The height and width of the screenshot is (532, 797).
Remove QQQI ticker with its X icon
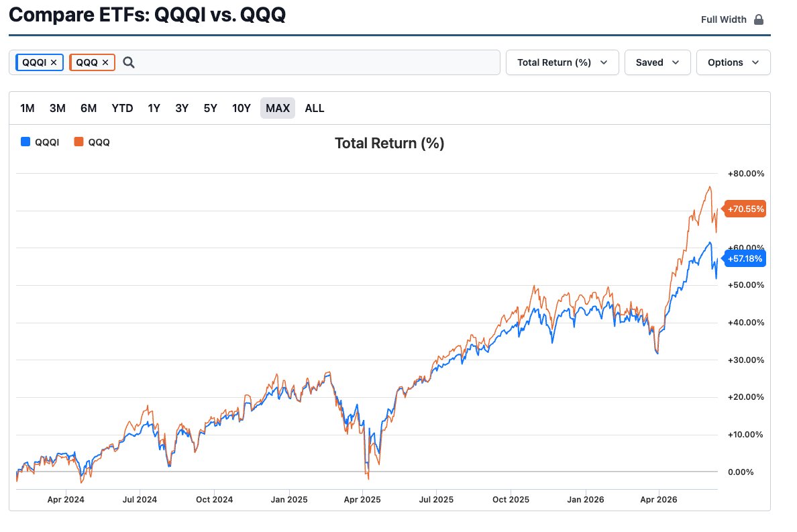tap(54, 62)
